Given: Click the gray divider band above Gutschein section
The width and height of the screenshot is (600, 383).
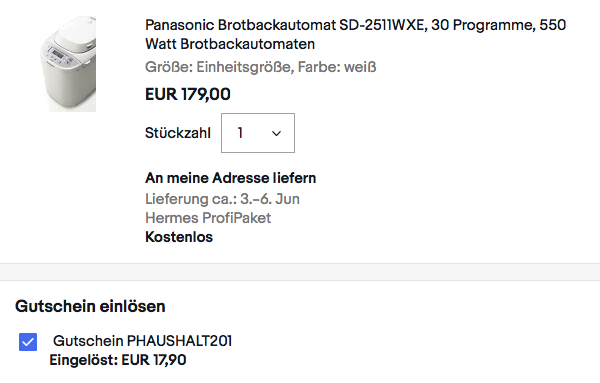Looking at the screenshot, I should pos(300,272).
